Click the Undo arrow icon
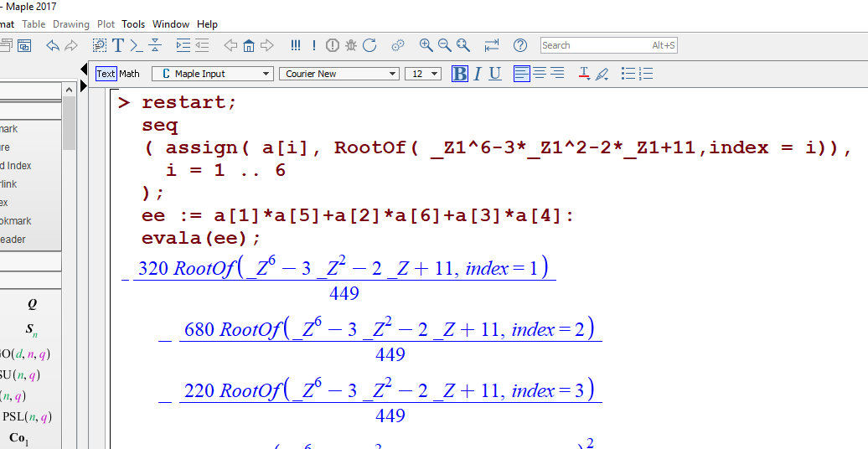 pos(53,45)
